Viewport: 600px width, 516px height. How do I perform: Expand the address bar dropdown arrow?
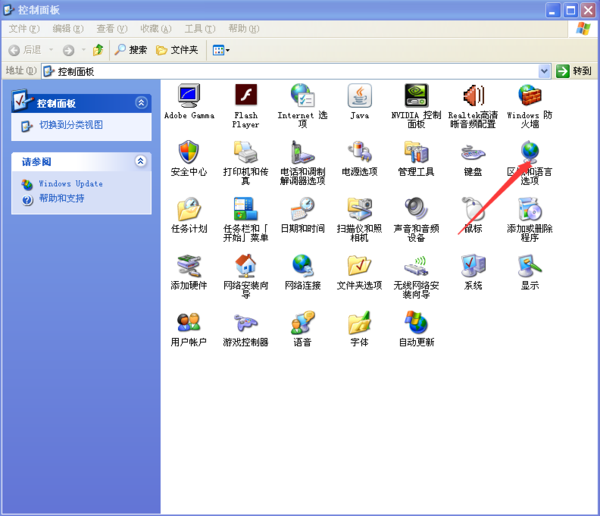click(544, 71)
